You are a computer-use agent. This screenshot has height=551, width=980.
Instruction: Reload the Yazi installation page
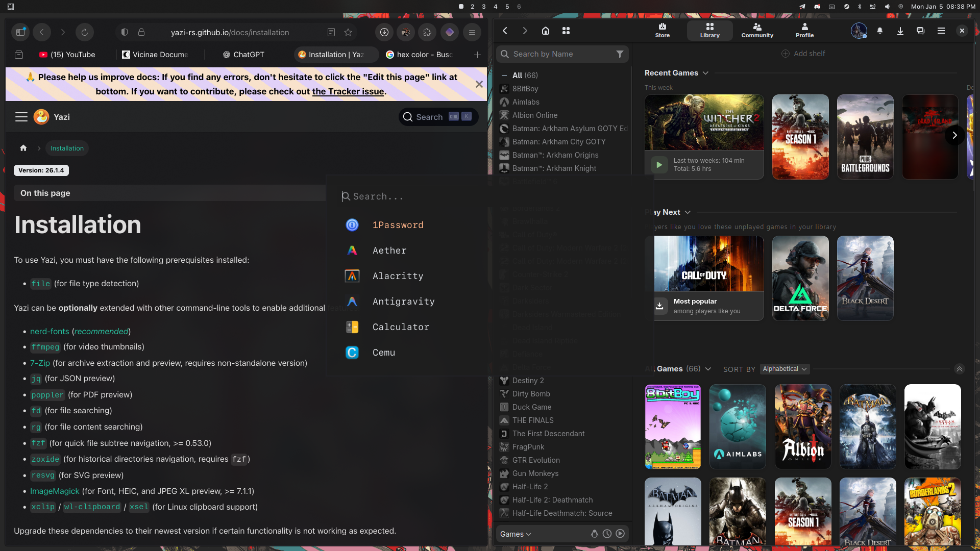pyautogui.click(x=85, y=32)
